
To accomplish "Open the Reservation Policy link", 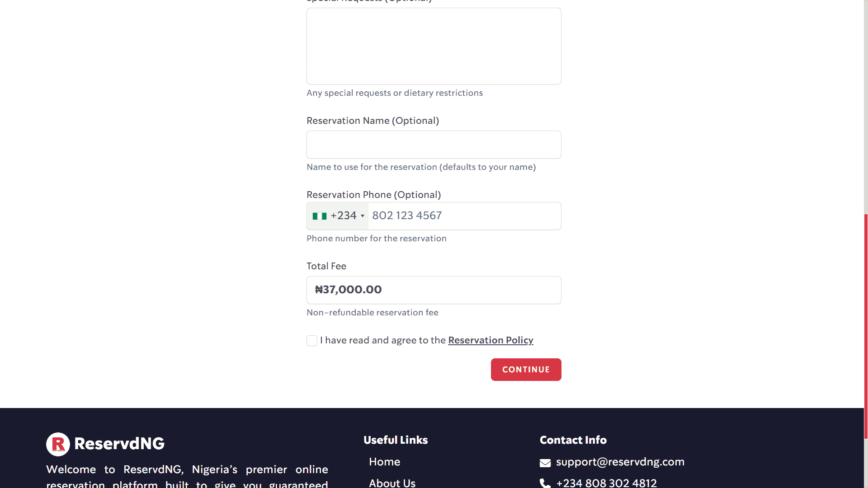I will (x=491, y=340).
